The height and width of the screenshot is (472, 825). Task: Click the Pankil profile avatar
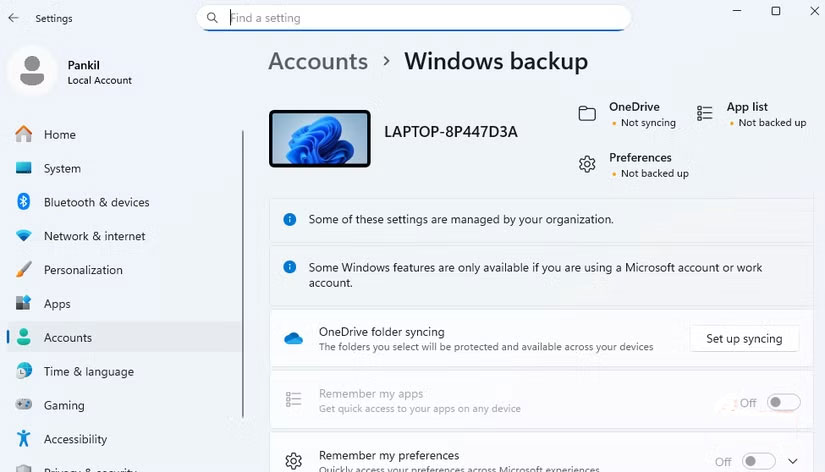(x=33, y=72)
